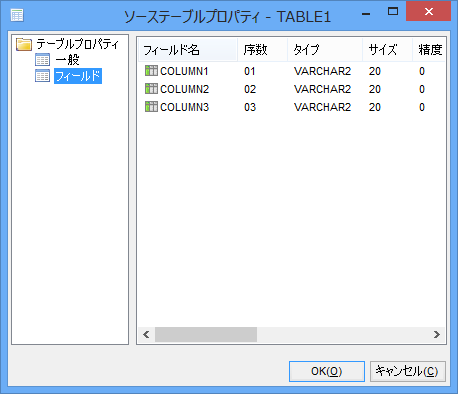Select the フィールド tree item
458x394 pixels.
tap(78, 76)
